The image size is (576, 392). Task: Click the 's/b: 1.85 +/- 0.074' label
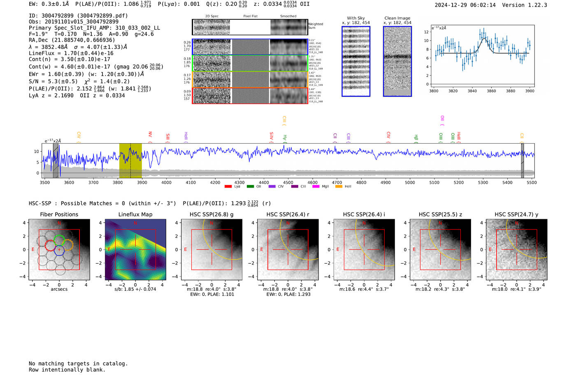pos(135,289)
